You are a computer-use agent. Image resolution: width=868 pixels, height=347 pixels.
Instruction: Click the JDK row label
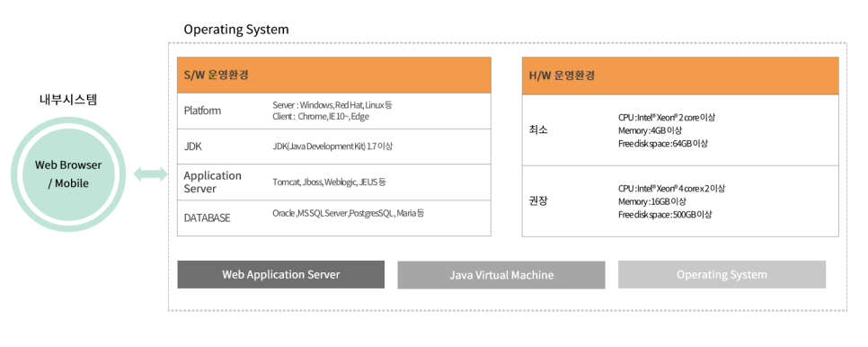pyautogui.click(x=192, y=147)
